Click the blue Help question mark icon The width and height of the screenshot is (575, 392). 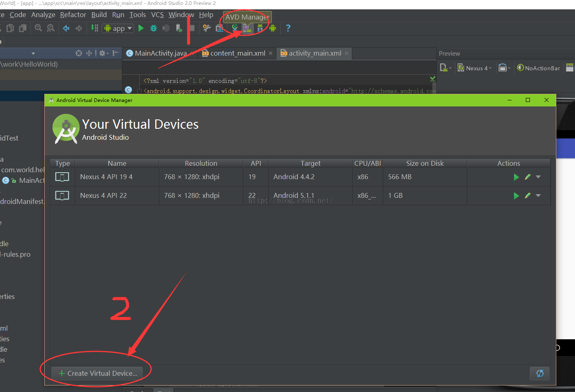[288, 28]
